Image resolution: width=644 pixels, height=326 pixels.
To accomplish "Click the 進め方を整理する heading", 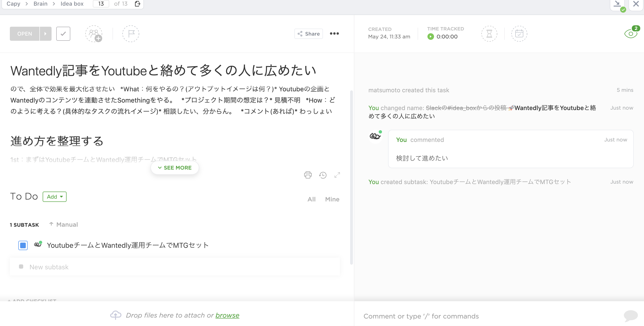I will pyautogui.click(x=57, y=141).
